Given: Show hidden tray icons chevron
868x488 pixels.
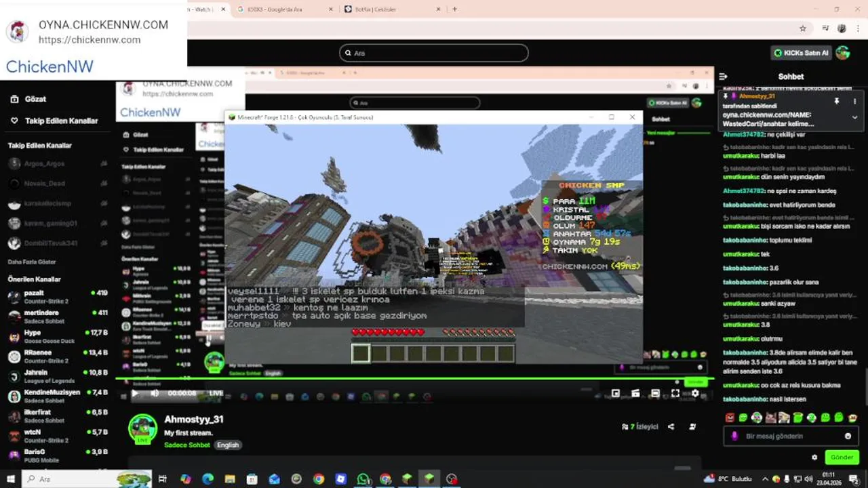Looking at the screenshot, I should (766, 479).
